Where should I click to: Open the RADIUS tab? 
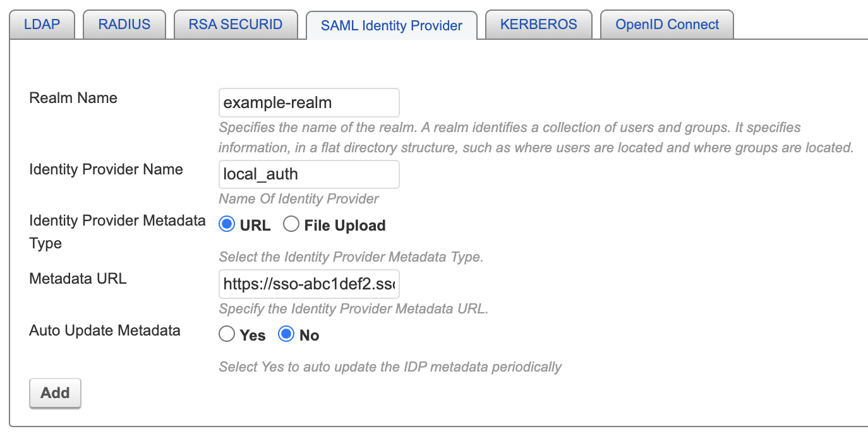124,25
